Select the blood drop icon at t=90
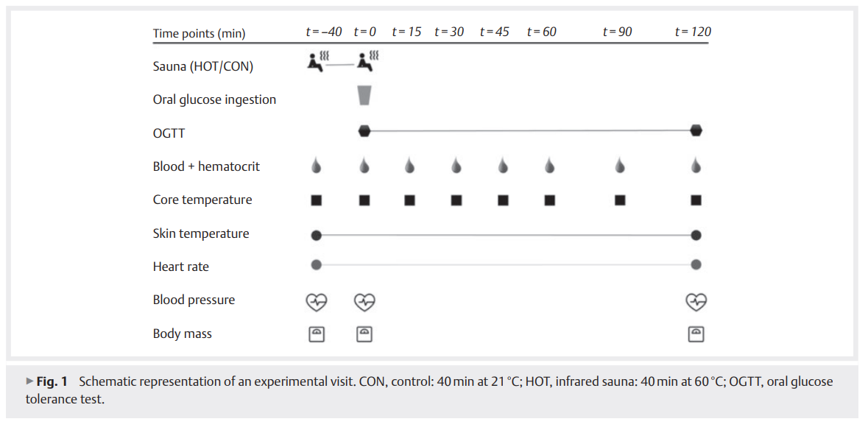The height and width of the screenshot is (430, 868). click(620, 166)
